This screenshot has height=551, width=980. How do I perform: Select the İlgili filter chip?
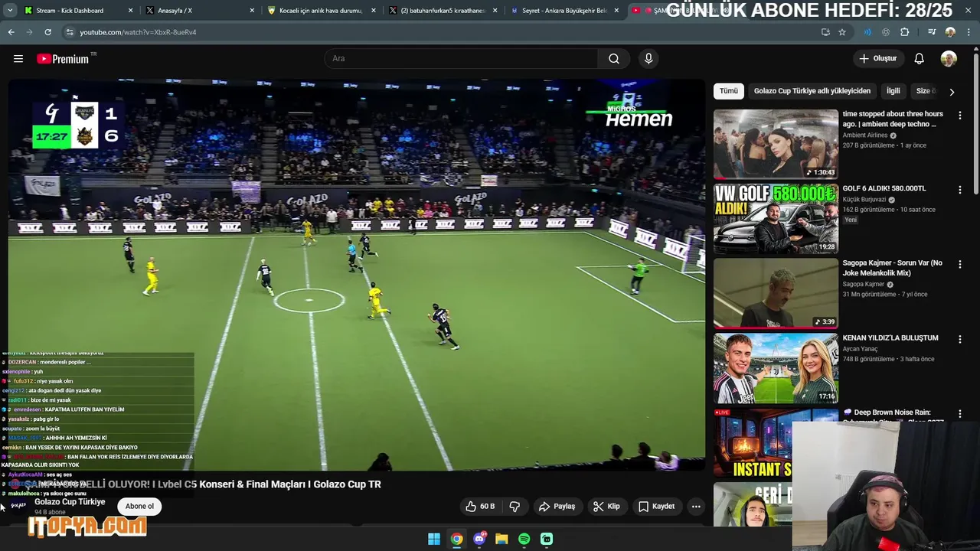[x=893, y=91]
